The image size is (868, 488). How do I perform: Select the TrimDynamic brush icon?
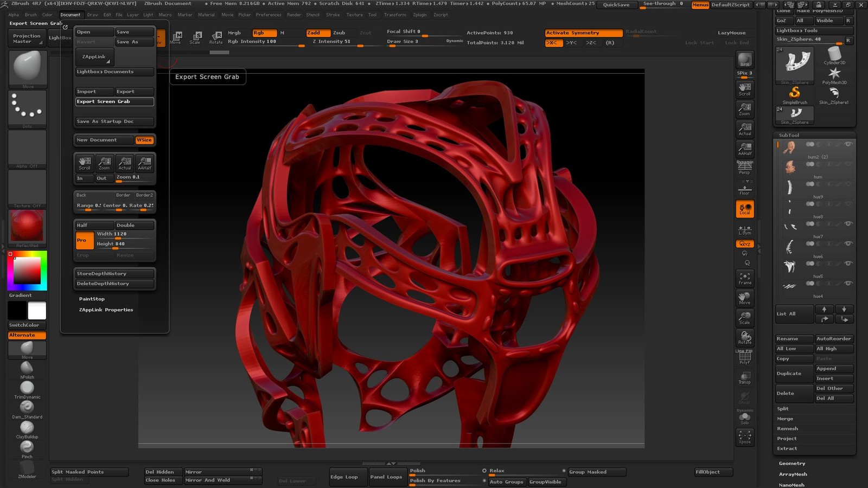tap(27, 389)
